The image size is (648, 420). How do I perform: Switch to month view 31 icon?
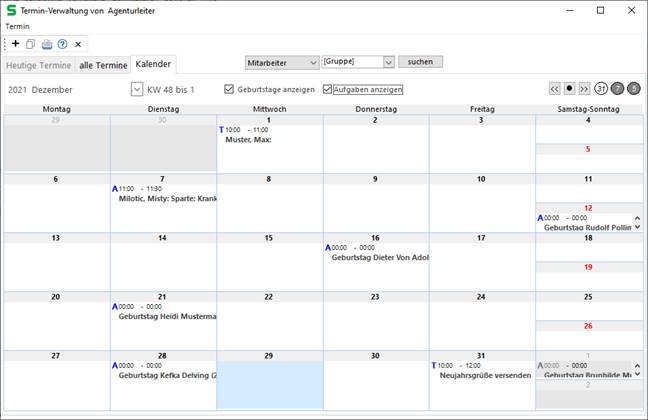click(601, 89)
